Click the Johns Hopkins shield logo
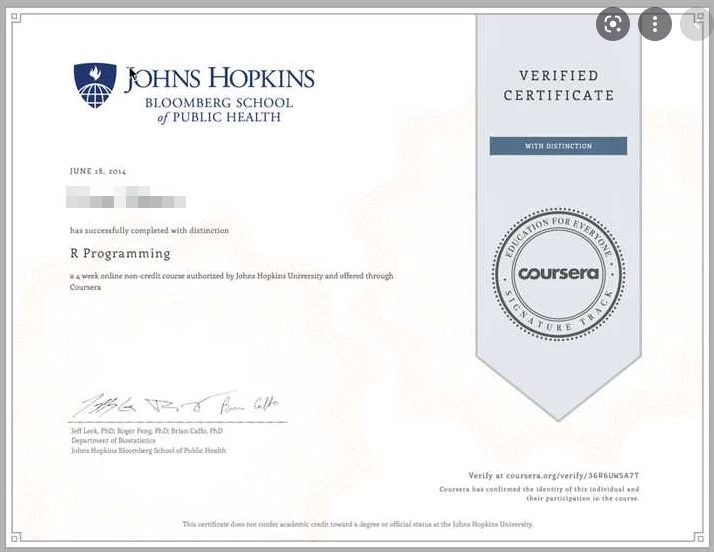Screen dimensions: 714x552 (x=95, y=85)
